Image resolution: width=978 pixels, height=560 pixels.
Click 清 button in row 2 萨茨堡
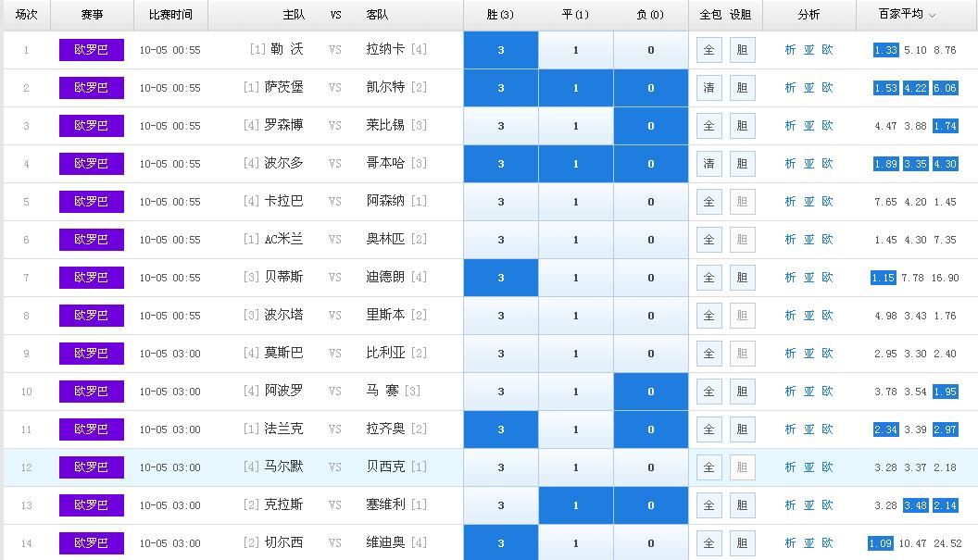click(709, 88)
